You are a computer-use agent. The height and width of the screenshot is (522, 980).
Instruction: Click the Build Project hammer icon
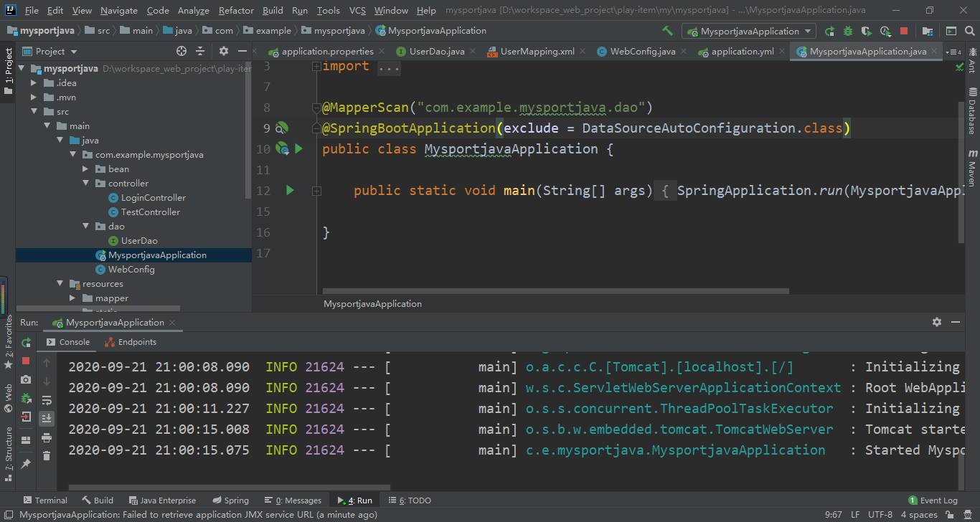pos(668,31)
